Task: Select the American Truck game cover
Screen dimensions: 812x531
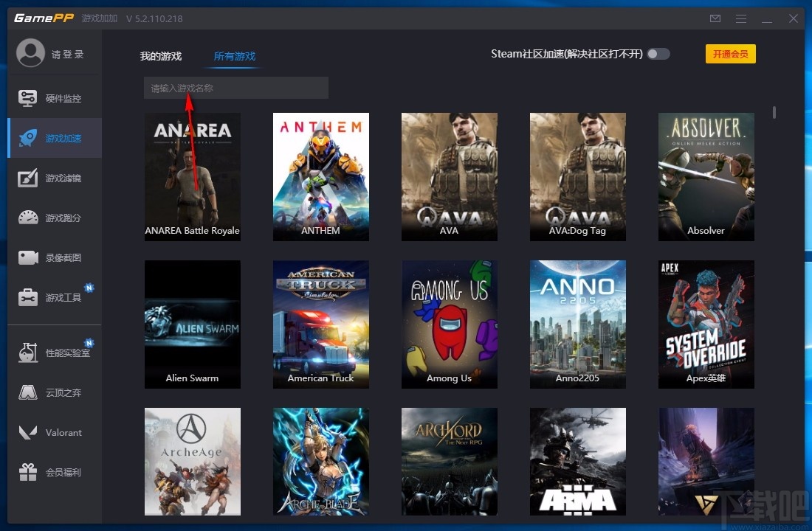Action: (x=321, y=324)
